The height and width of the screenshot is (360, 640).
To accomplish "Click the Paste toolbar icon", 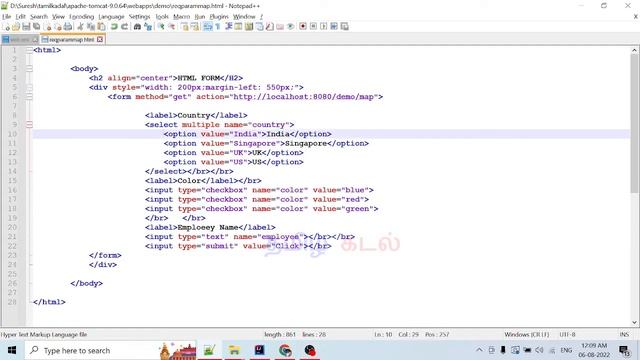I will (101, 27).
